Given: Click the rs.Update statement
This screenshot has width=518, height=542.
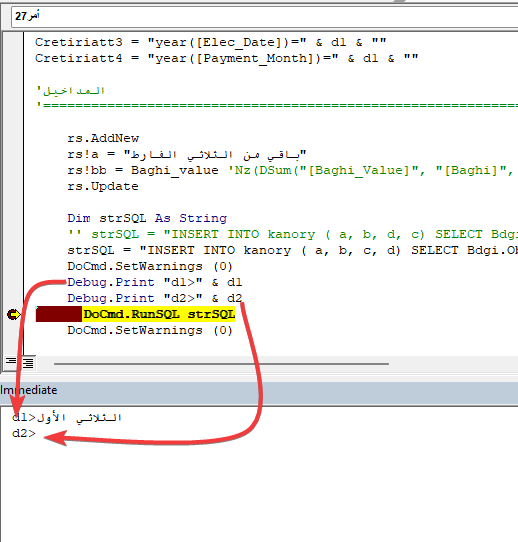Looking at the screenshot, I should click(103, 186).
